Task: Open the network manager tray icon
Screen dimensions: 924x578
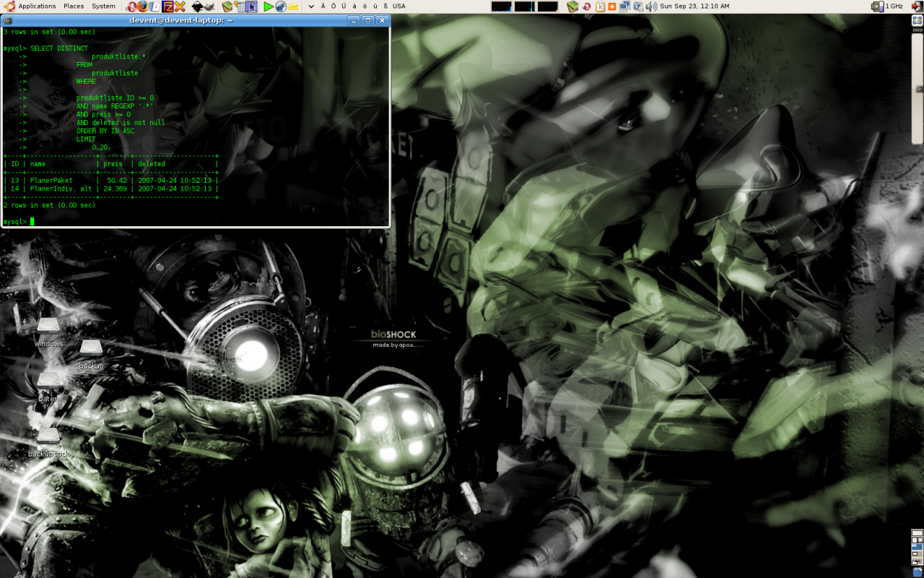Action: pyautogui.click(x=638, y=7)
